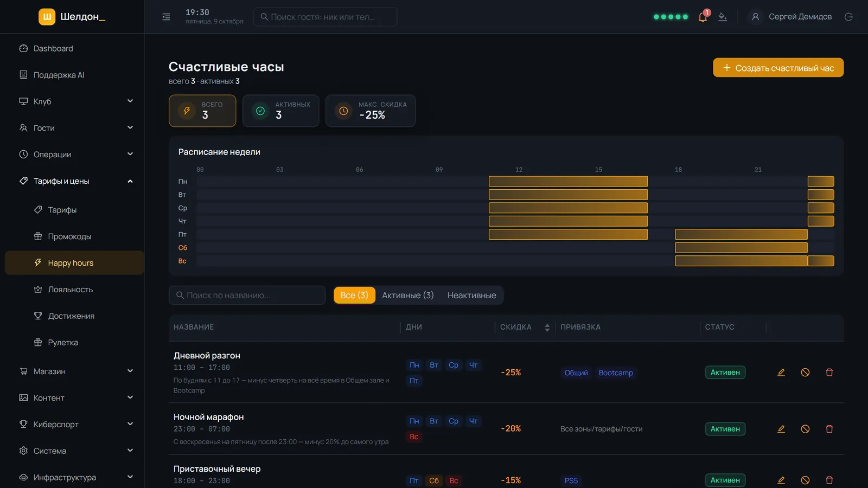Expand the Система sidebar section

75,451
